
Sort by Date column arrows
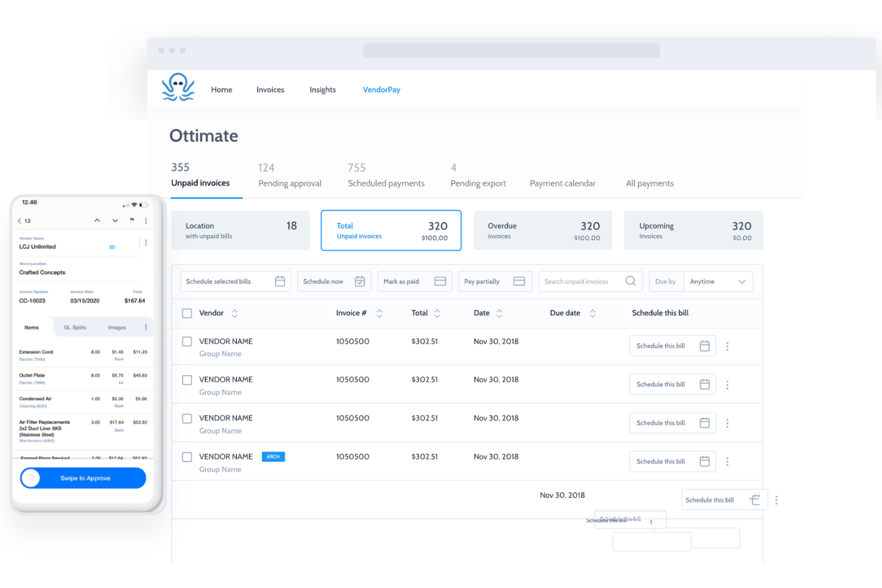499,313
